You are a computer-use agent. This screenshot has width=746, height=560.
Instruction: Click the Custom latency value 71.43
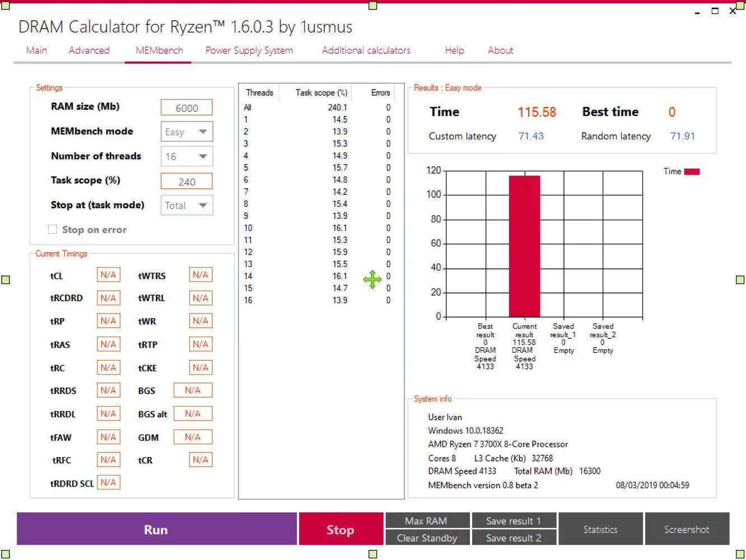pos(531,136)
